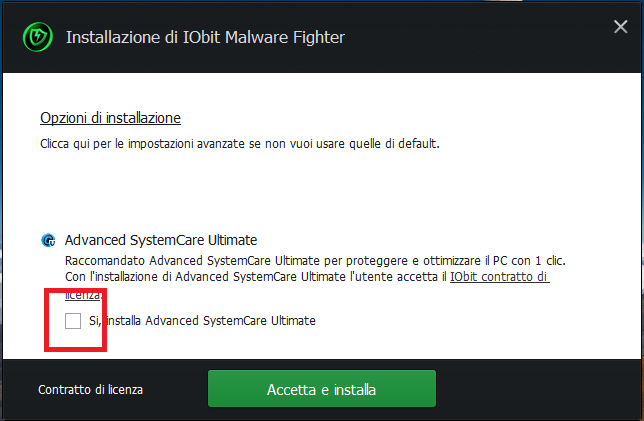
Task: Open 'Contratto di licenza' in the footer
Action: coord(91,389)
